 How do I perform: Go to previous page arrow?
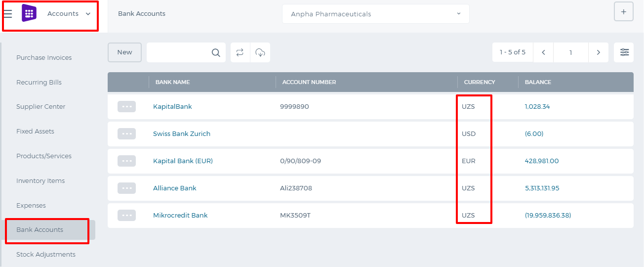[544, 52]
